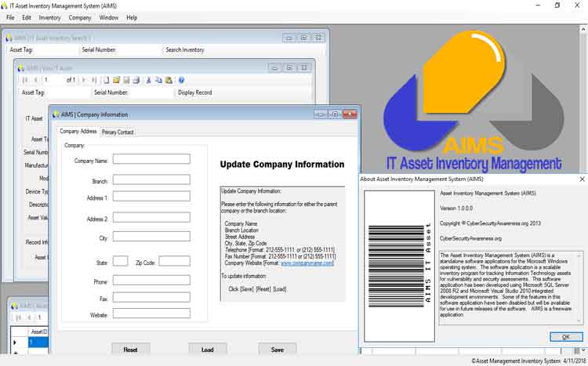Click the Paste icon in View toolbar
Viewport: 588px width, 366px height.
pyautogui.click(x=168, y=80)
